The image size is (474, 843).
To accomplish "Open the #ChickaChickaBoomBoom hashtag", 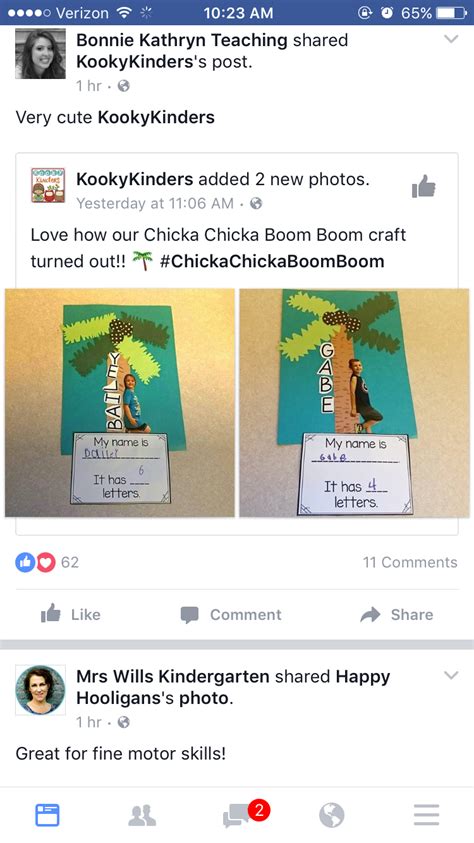I will [x=272, y=261].
